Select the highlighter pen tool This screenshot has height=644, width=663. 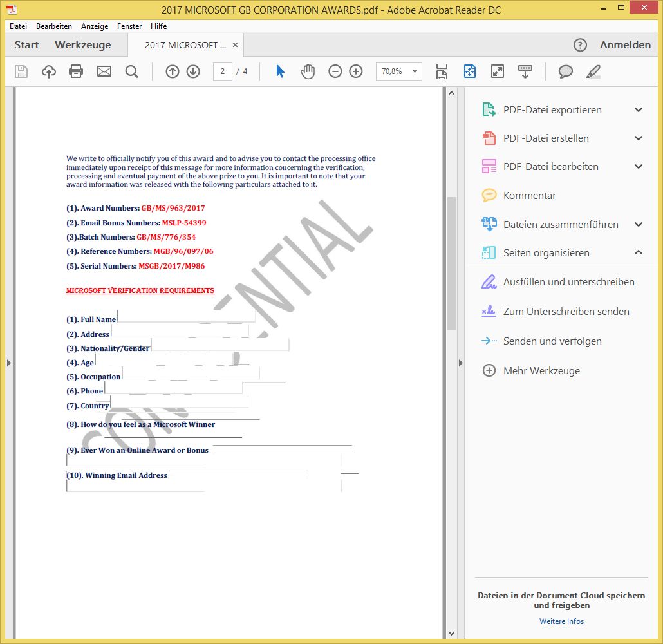[593, 71]
